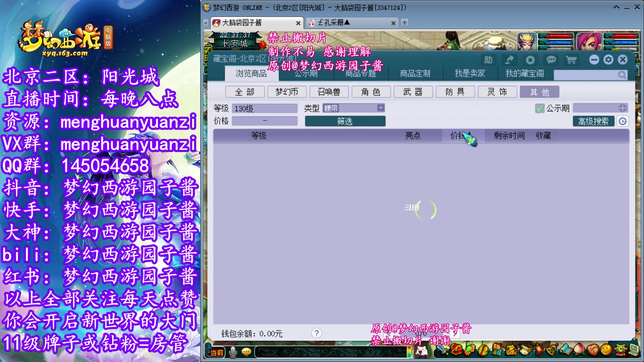This screenshot has width=644, height=362.
Task: Toggle the 公示期 checkbox
Action: tap(540, 108)
